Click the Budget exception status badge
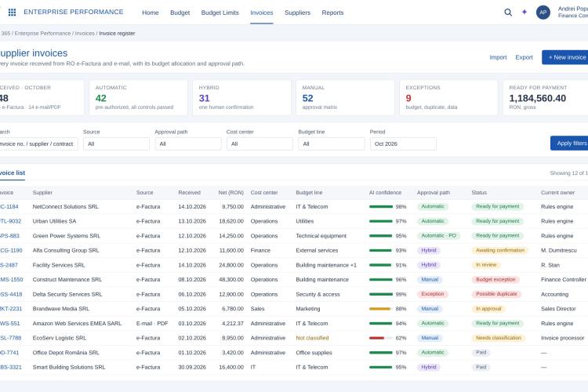 point(495,279)
